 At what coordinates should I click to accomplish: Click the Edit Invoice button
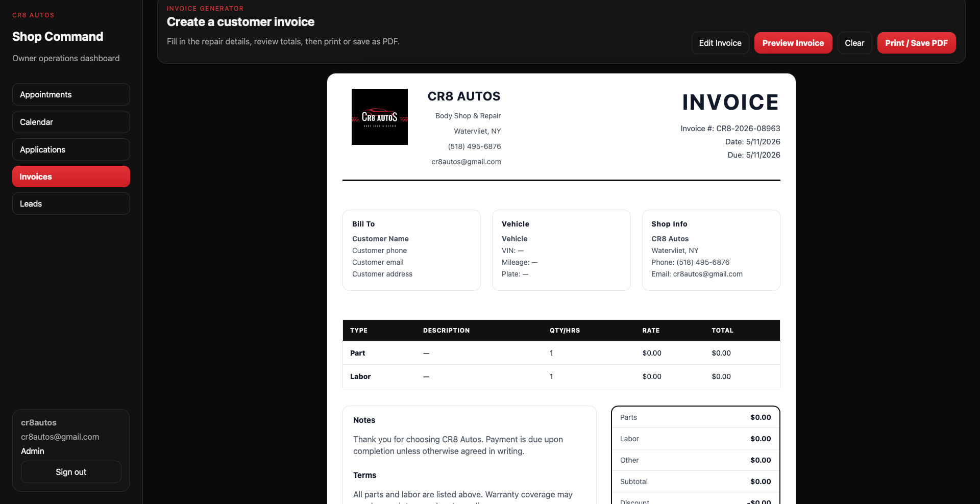tap(720, 43)
